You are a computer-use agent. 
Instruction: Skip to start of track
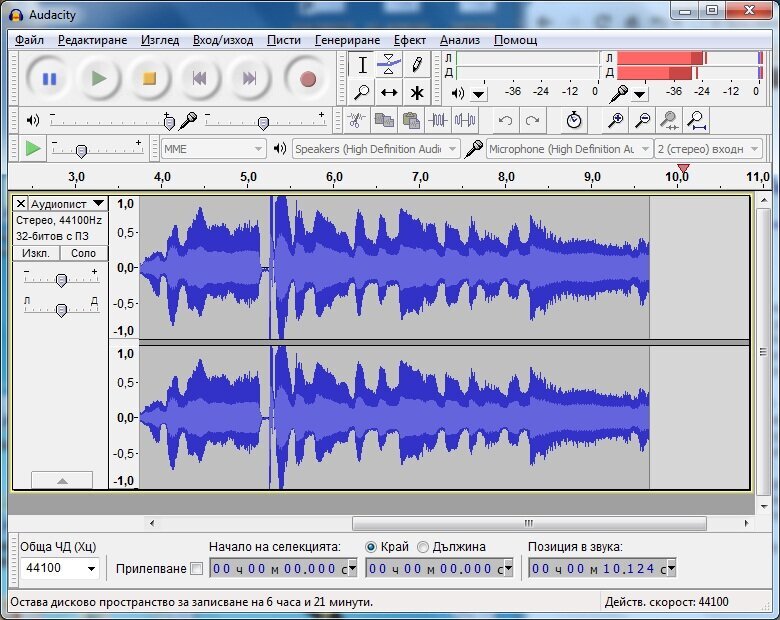pos(199,79)
